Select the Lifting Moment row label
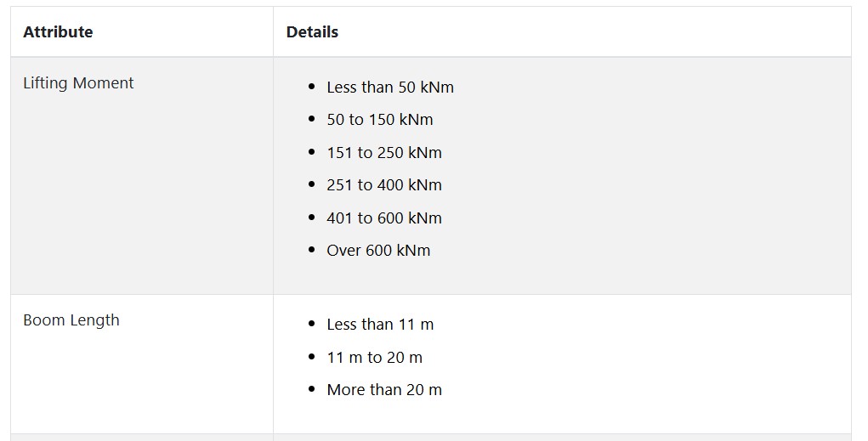 point(78,83)
